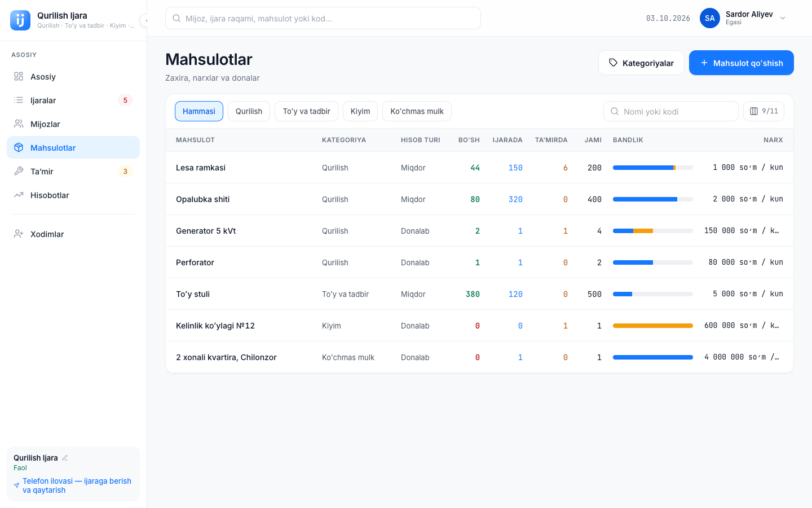Click the SA user avatar
This screenshot has height=508, width=812.
pyautogui.click(x=710, y=18)
